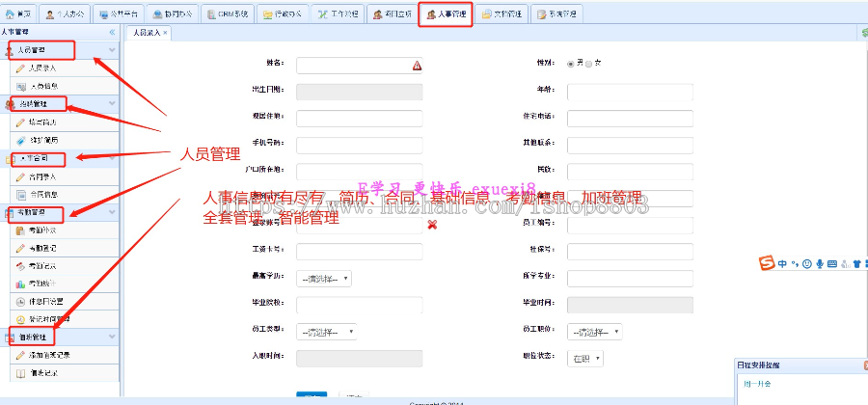Click the blue submit button below the form

click(309, 397)
